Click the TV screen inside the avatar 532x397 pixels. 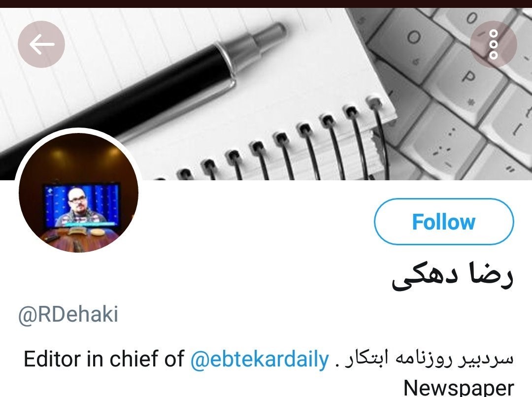pyautogui.click(x=81, y=205)
